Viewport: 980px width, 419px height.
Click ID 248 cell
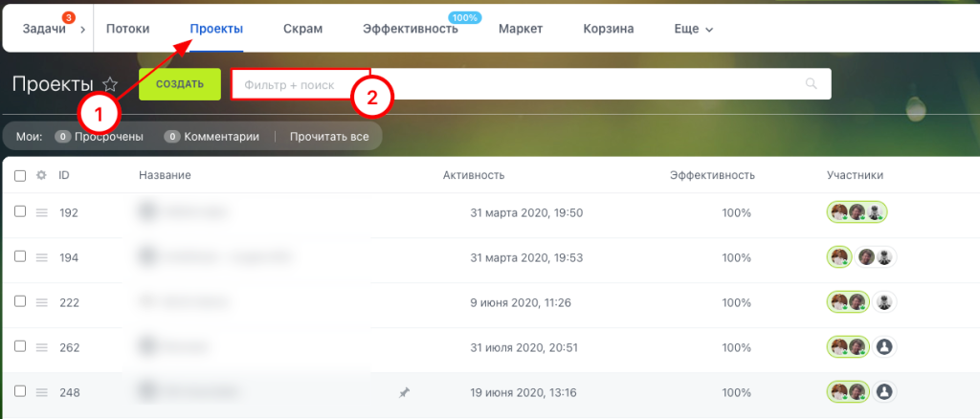(69, 393)
